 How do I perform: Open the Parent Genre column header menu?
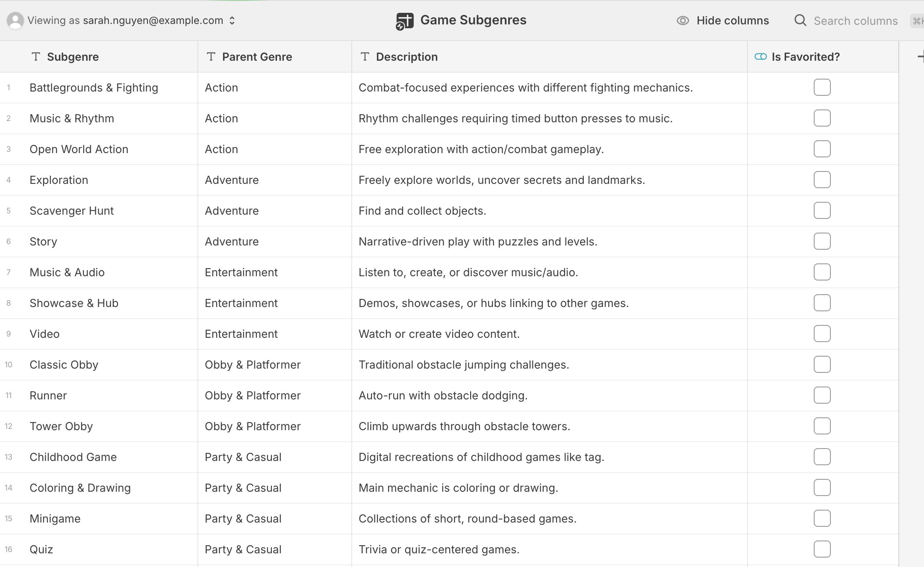[257, 57]
